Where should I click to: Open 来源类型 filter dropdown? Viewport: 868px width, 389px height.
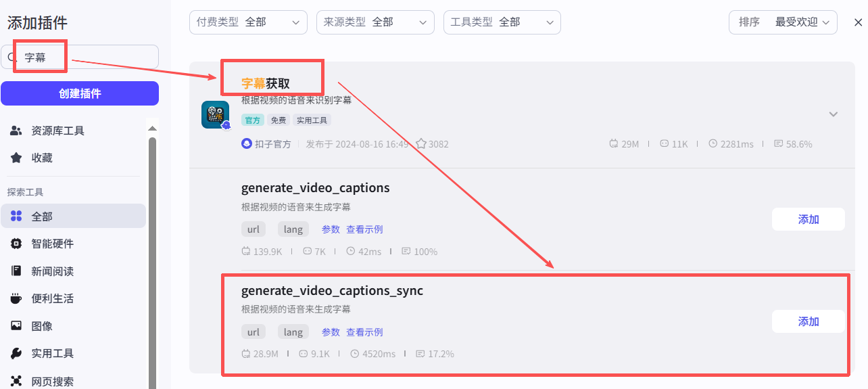point(375,22)
